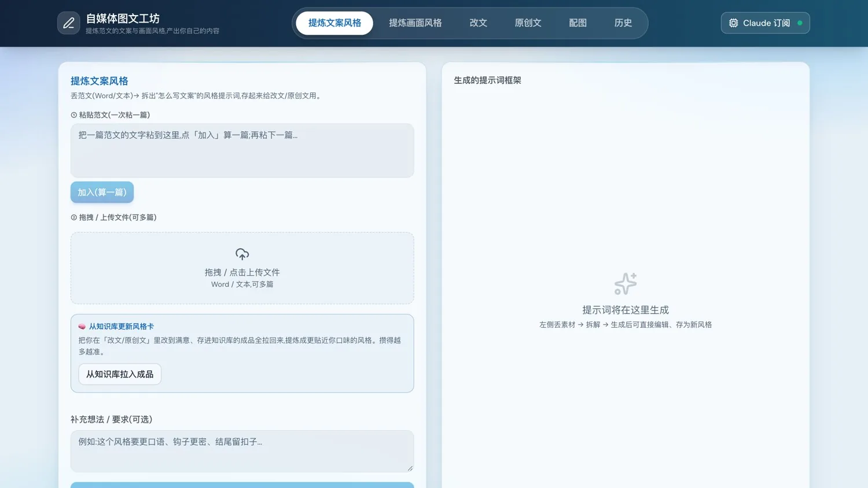
Task: Select the 原创文 tab
Action: pyautogui.click(x=528, y=23)
